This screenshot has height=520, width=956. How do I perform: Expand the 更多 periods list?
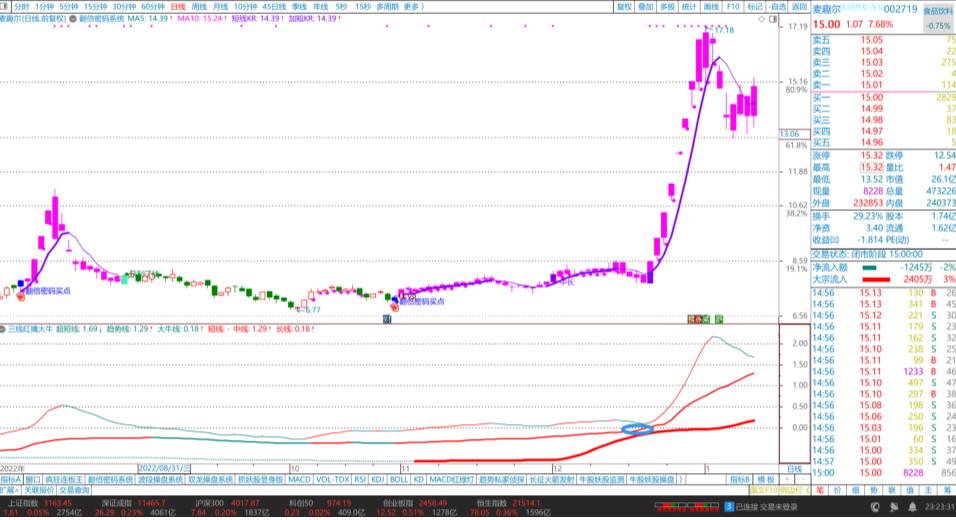click(414, 7)
